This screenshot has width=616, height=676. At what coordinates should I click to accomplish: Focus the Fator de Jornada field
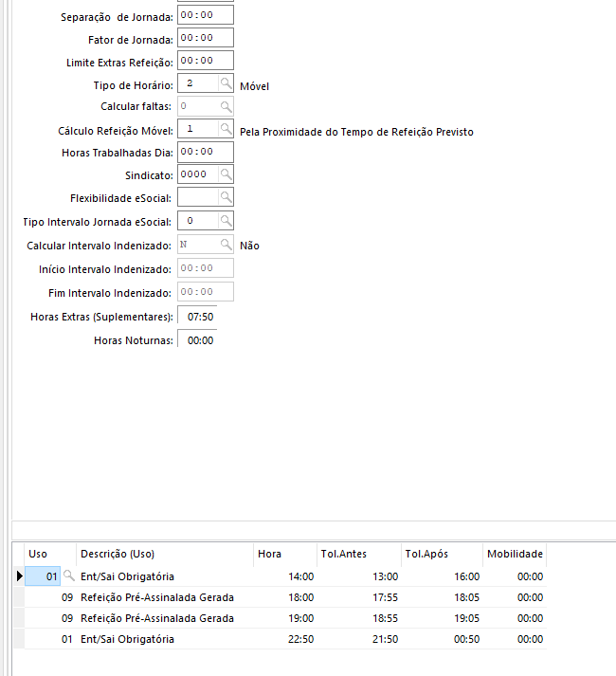(205, 38)
